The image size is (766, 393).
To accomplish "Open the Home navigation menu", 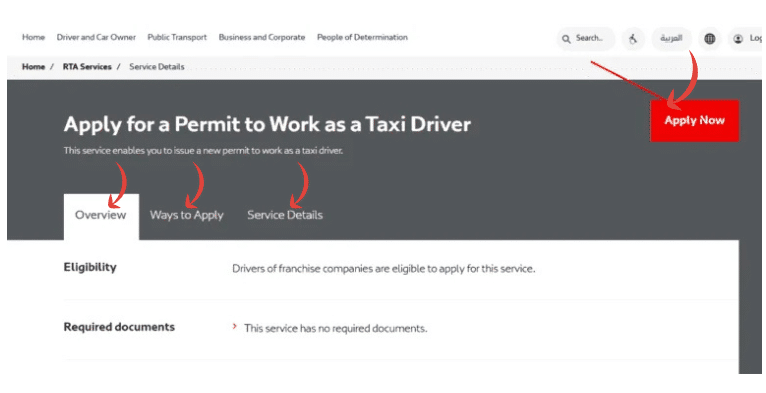I will [33, 37].
